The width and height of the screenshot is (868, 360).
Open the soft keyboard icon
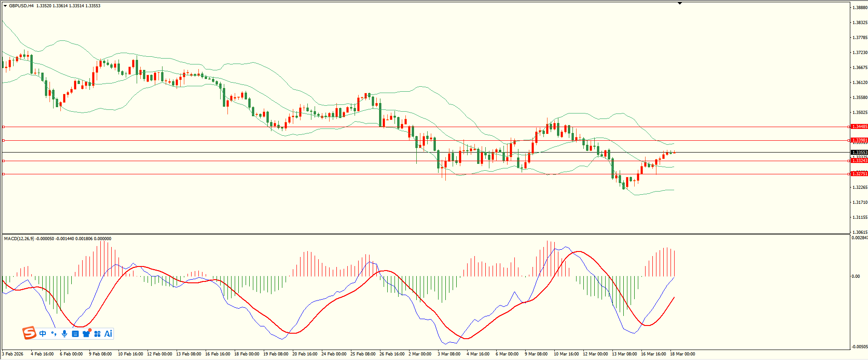pos(75,334)
